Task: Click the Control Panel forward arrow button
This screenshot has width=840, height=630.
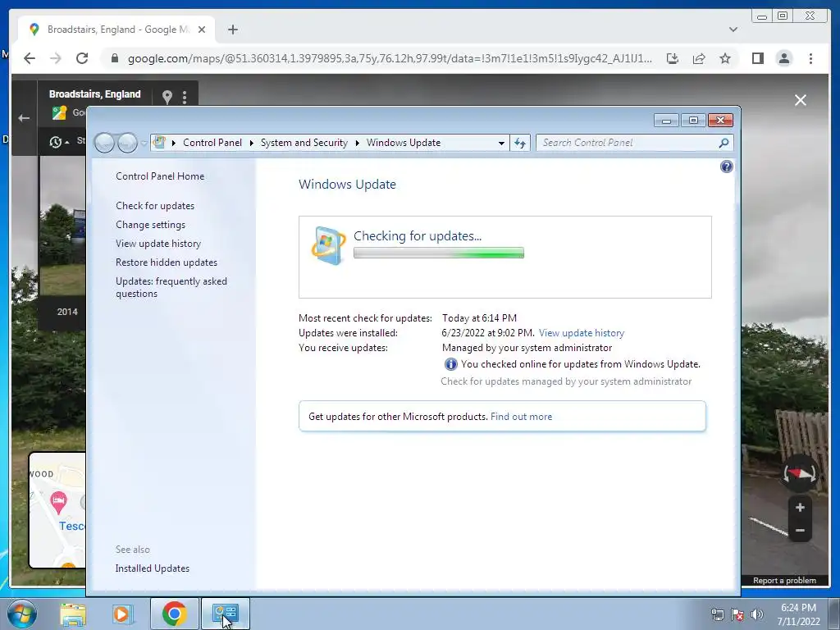Action: pos(127,143)
